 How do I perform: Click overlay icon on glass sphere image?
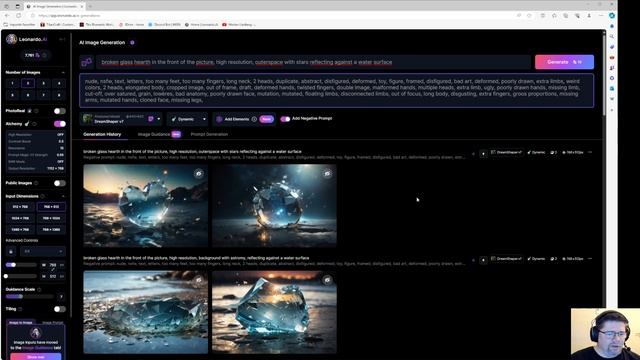pos(327,173)
